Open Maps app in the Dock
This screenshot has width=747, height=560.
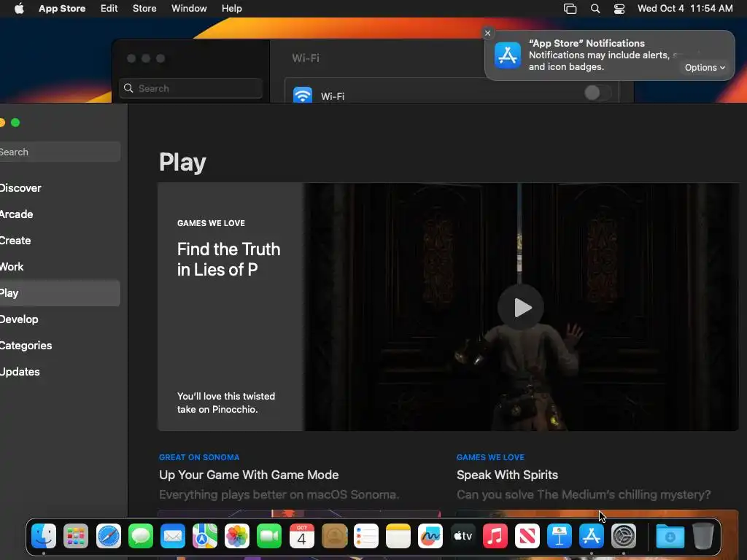point(205,536)
